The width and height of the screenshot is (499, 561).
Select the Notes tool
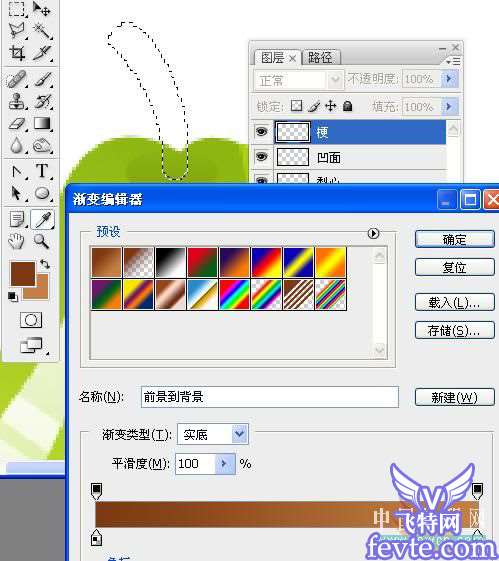[x=17, y=219]
